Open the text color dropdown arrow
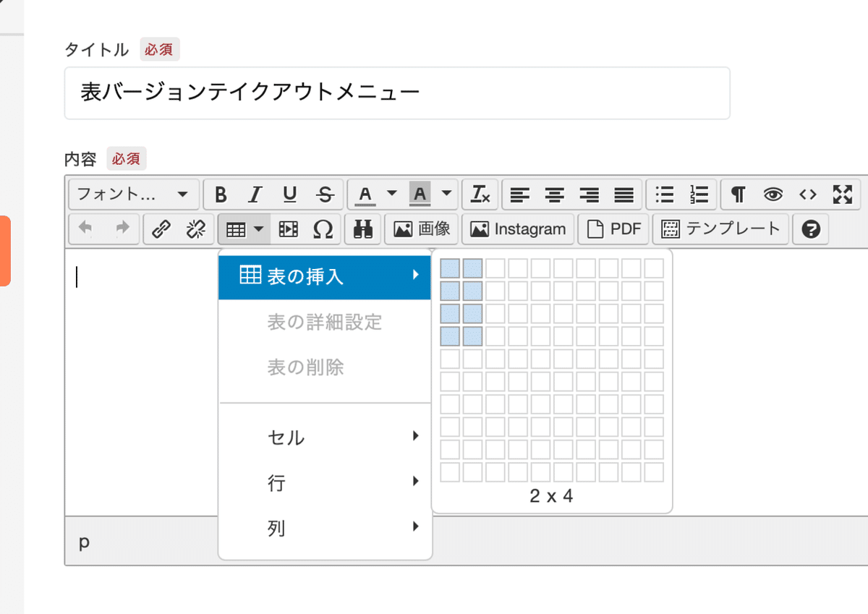The image size is (868, 614). click(391, 195)
